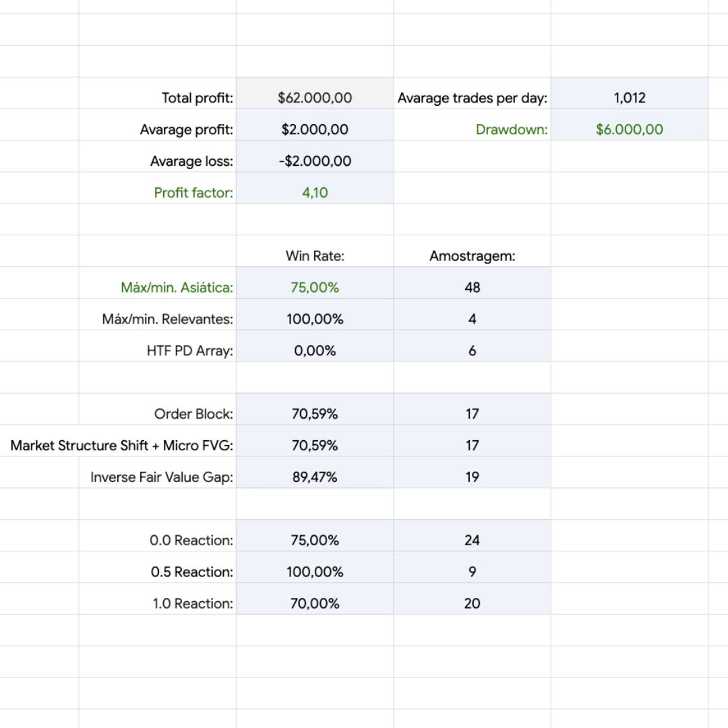Click Market Structure Shift + Micro FVG label
The width and height of the screenshot is (728, 728).
coord(122,446)
